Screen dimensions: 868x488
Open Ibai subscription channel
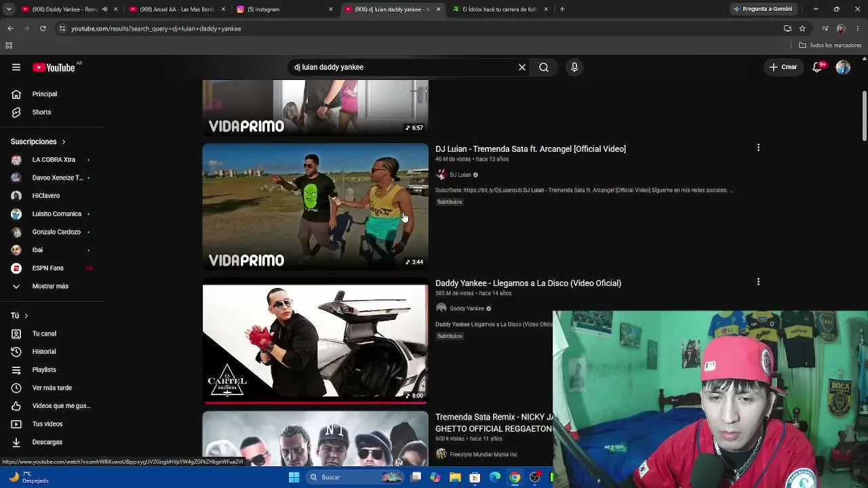[38, 250]
